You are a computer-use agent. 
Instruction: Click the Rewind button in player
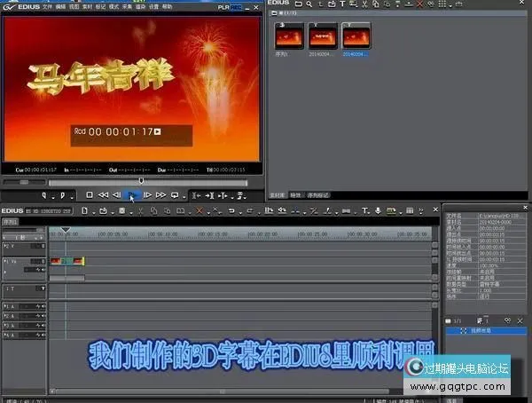103,195
